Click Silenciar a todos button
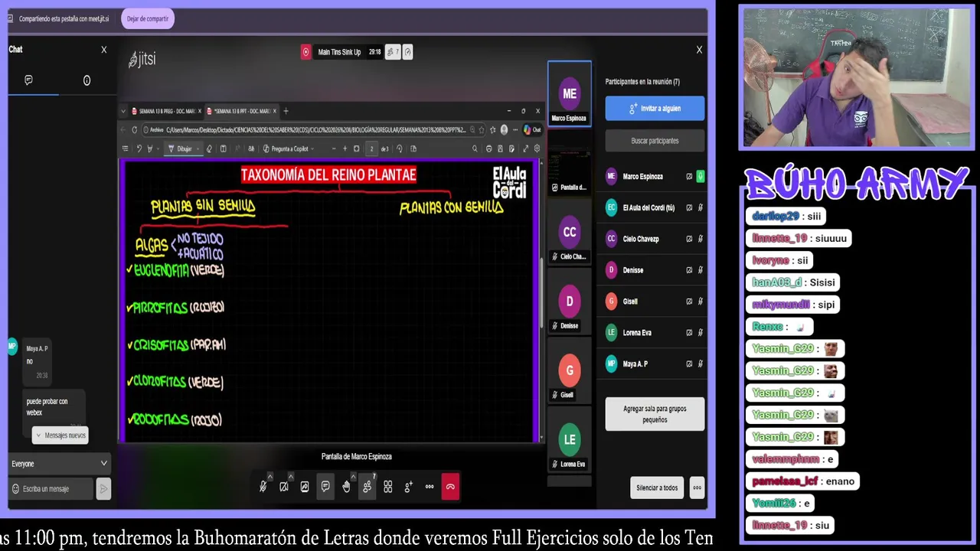The height and width of the screenshot is (551, 980). 657,487
